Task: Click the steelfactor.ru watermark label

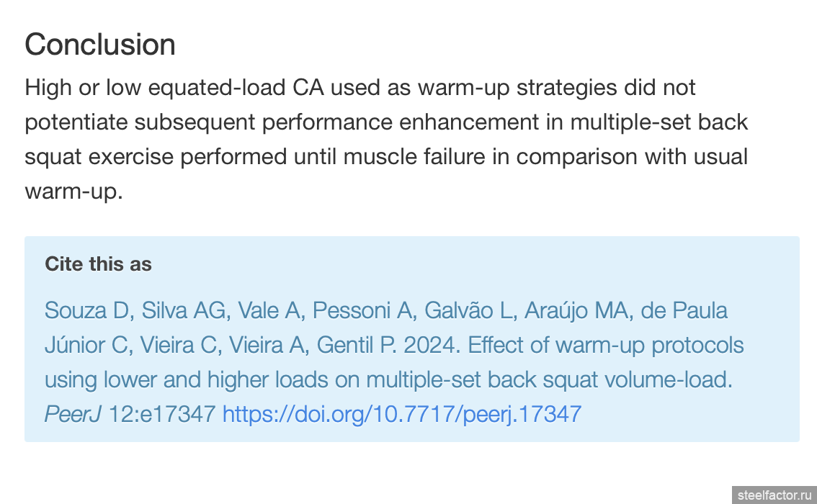Action: point(774,495)
